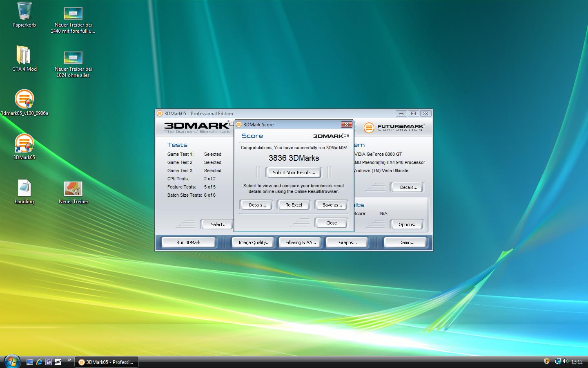
Task: Launch Internet Explorer from quick launch
Action: point(39,362)
